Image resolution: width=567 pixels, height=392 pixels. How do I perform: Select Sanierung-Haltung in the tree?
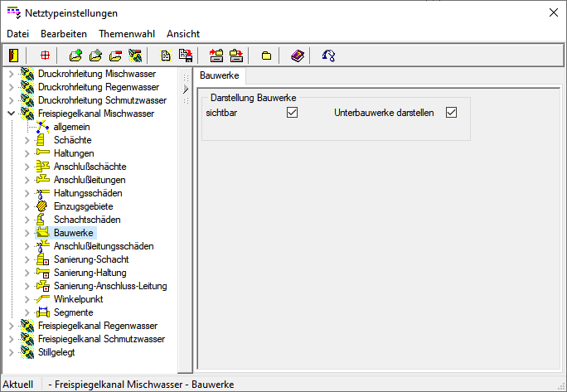(x=90, y=273)
